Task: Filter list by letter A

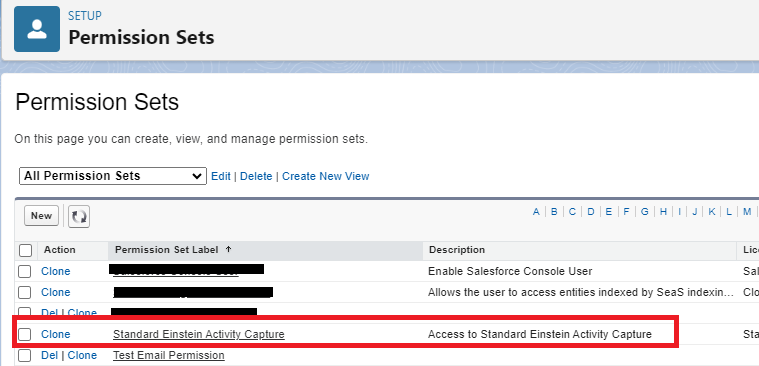Action: coord(536,212)
